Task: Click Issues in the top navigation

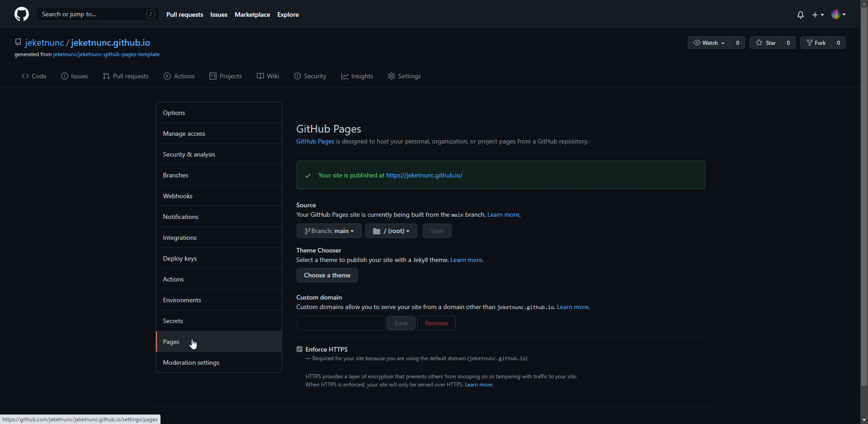Action: (219, 14)
